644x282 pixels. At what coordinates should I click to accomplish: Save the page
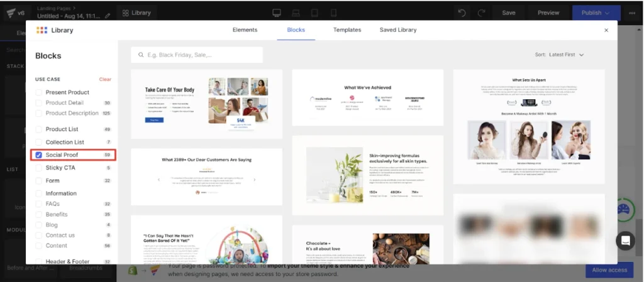pos(508,13)
